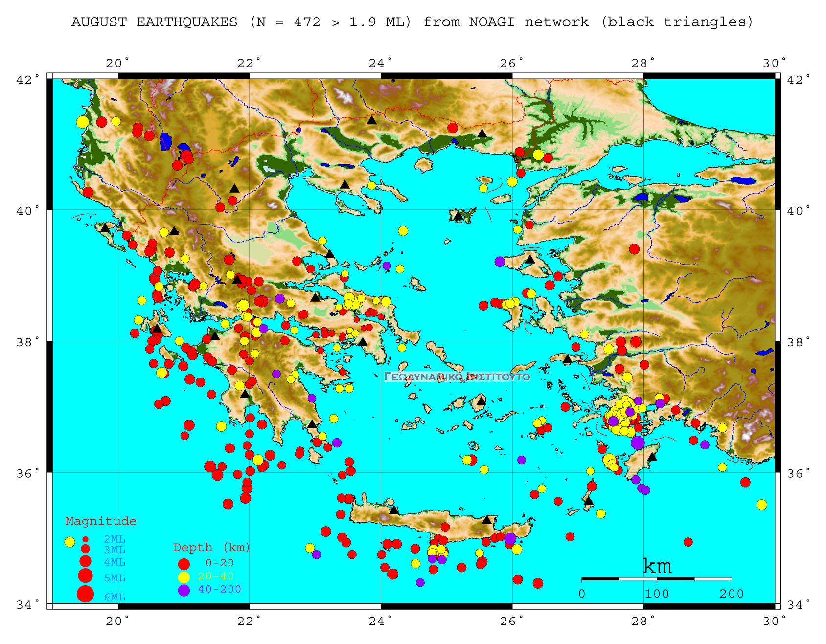826x644 pixels.
Task: Click the yellow 20-40 km depth circle swatch
Action: click(184, 577)
